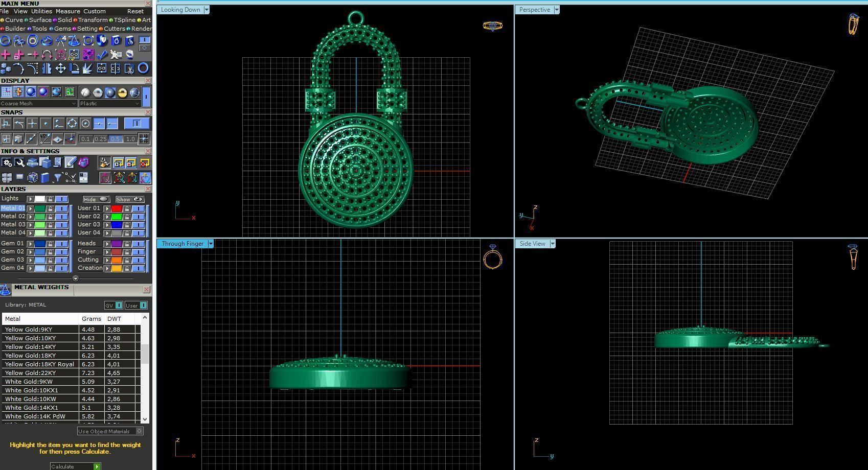Click the Cutting orange color swatch
Screen dimensions: 868x470
[117, 260]
